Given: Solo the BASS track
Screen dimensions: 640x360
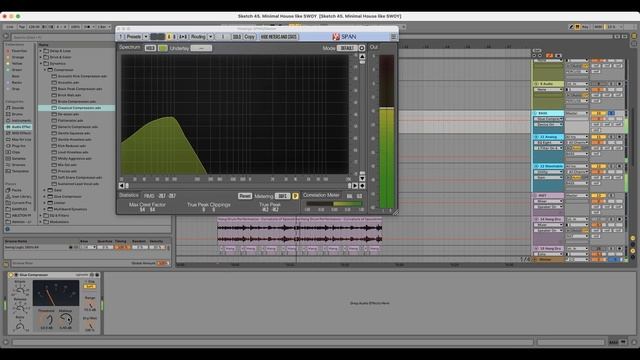Looking at the screenshot, I should (611, 113).
